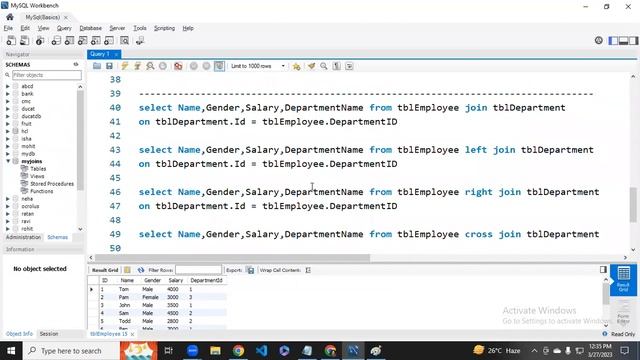
Task: Click the create stored procedure icon
Action: pyautogui.click(x=96, y=40)
